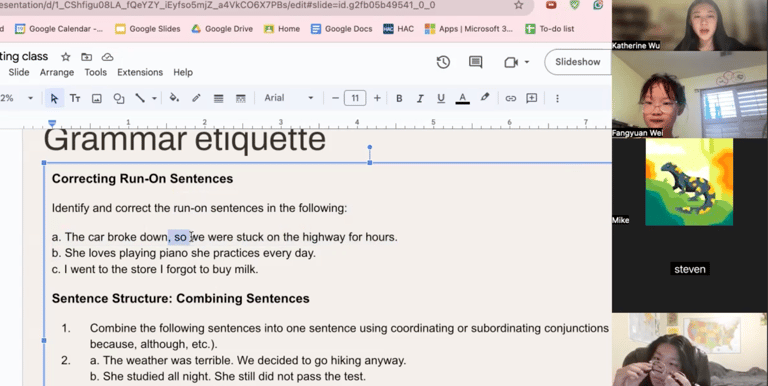Click 'Sentence Structure: Combining Sentences' heading
The image size is (768, 386).
(181, 299)
